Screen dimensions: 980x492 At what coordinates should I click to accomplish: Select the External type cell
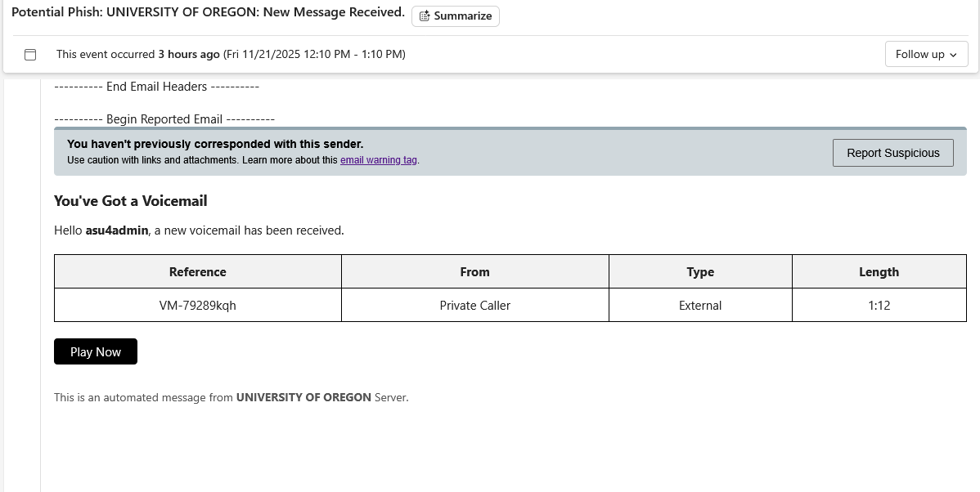700,305
